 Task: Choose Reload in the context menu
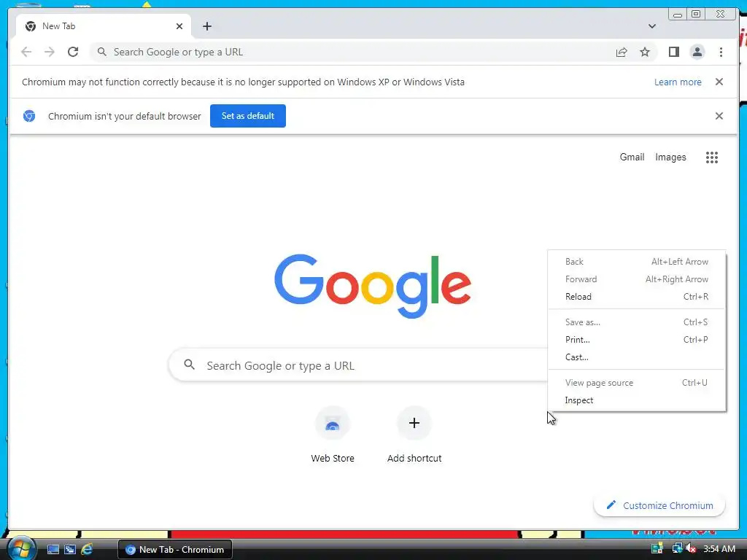pos(636,297)
